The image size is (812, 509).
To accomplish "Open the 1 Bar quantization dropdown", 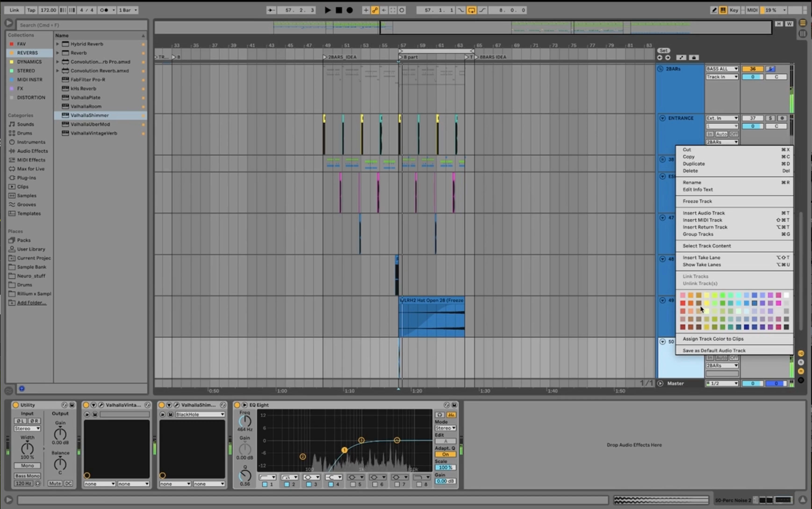I will [x=128, y=10].
